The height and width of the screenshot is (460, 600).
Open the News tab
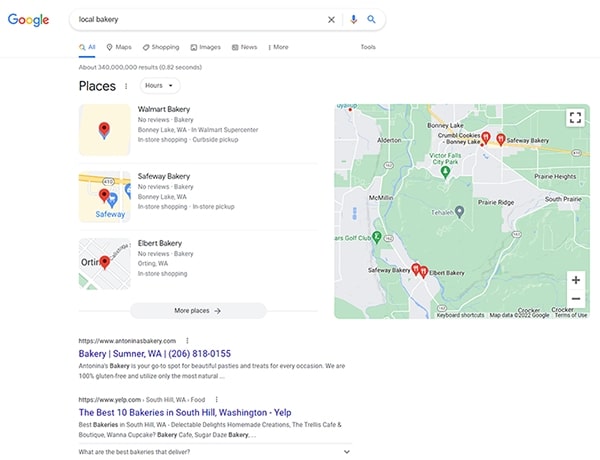245,47
